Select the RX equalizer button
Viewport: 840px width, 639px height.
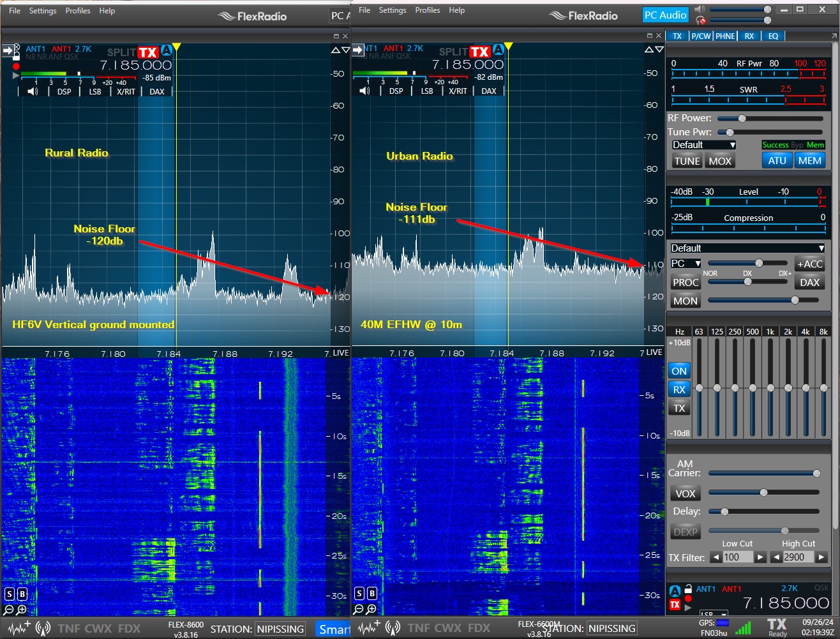click(679, 389)
